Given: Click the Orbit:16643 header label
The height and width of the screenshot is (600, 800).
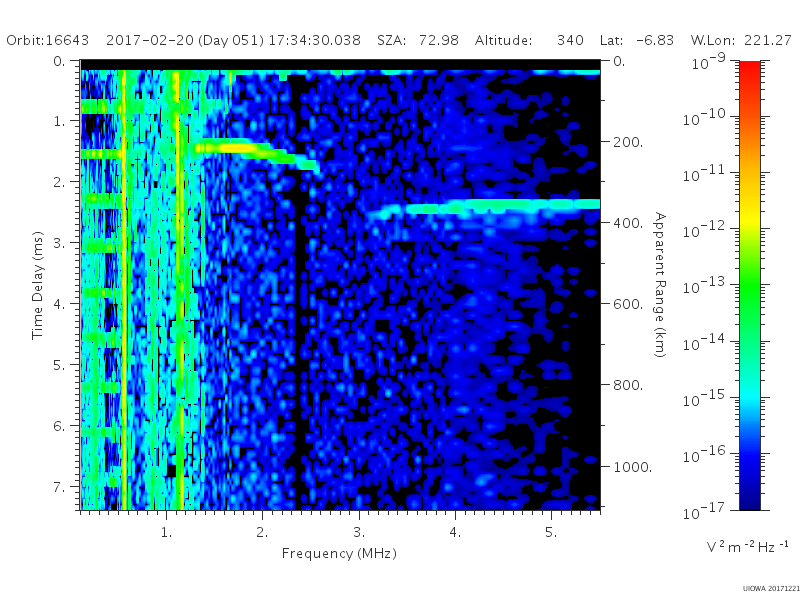Looking at the screenshot, I should tap(47, 40).
